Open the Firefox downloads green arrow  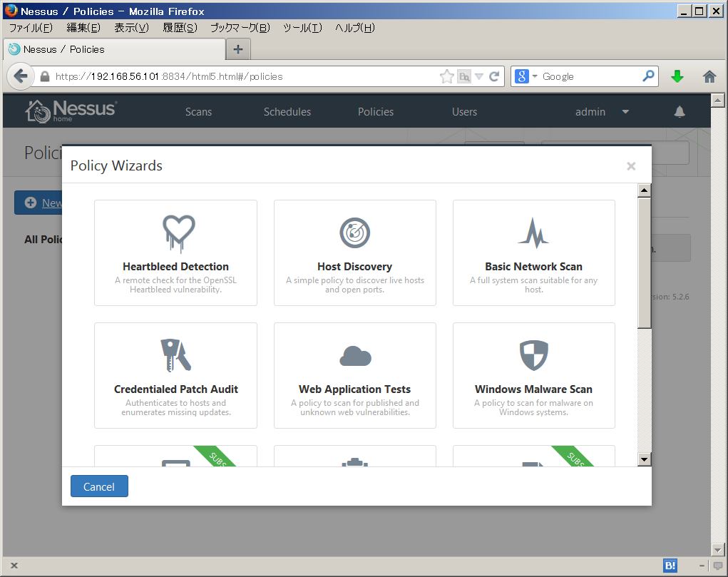pyautogui.click(x=677, y=76)
